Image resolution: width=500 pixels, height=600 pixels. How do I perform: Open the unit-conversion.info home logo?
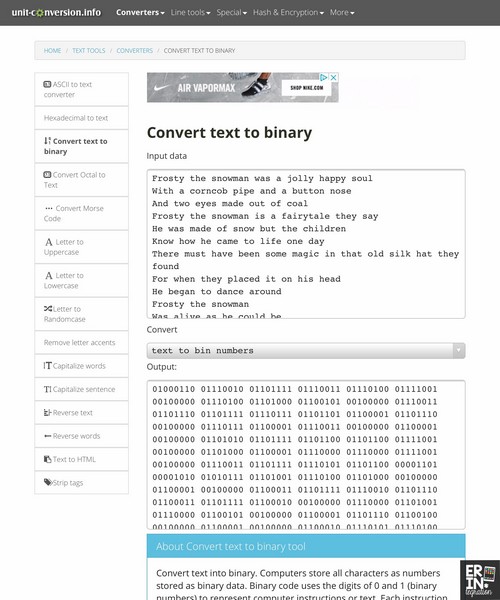pyautogui.click(x=56, y=12)
